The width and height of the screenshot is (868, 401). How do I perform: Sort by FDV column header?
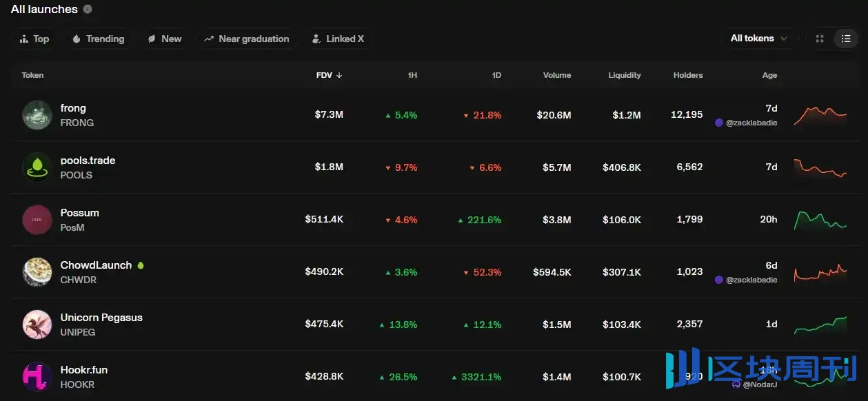coord(329,75)
